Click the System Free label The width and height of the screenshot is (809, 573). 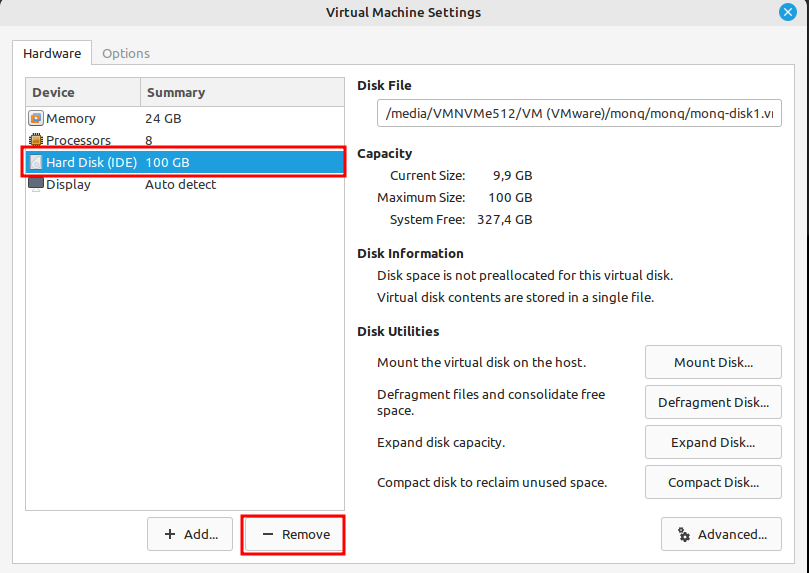coord(427,219)
